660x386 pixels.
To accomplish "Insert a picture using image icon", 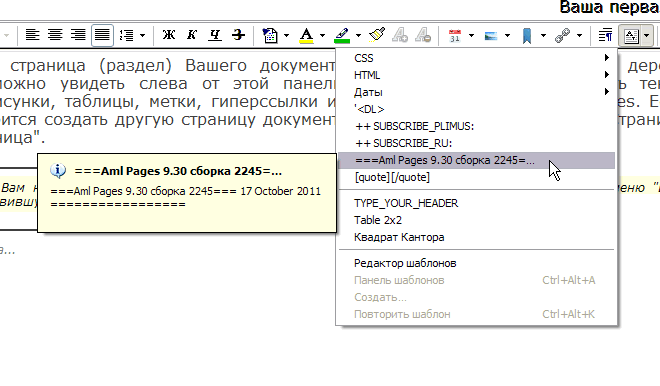I will click(x=491, y=36).
